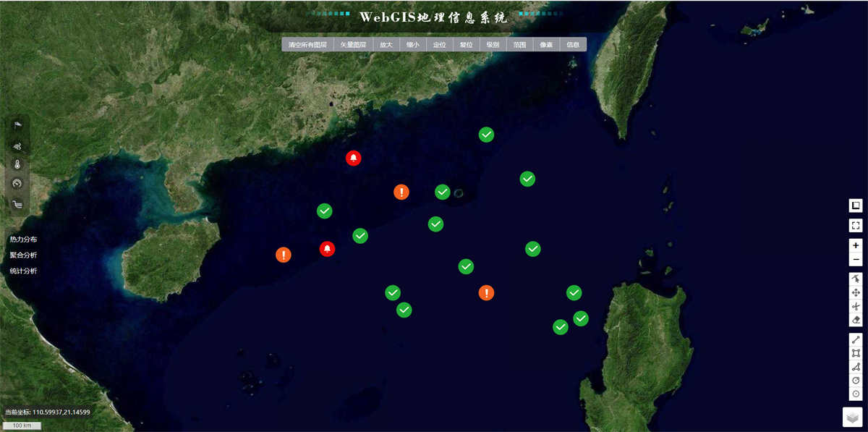This screenshot has width=868, height=432.
Task: Select the pointer selection tool
Action: tap(856, 279)
